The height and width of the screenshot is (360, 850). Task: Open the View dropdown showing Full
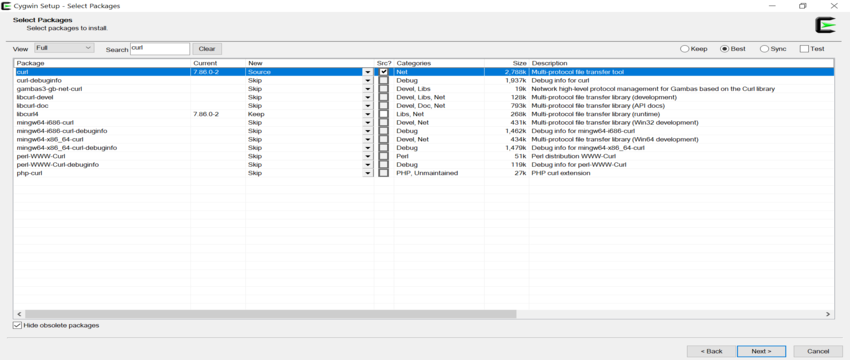(x=64, y=48)
